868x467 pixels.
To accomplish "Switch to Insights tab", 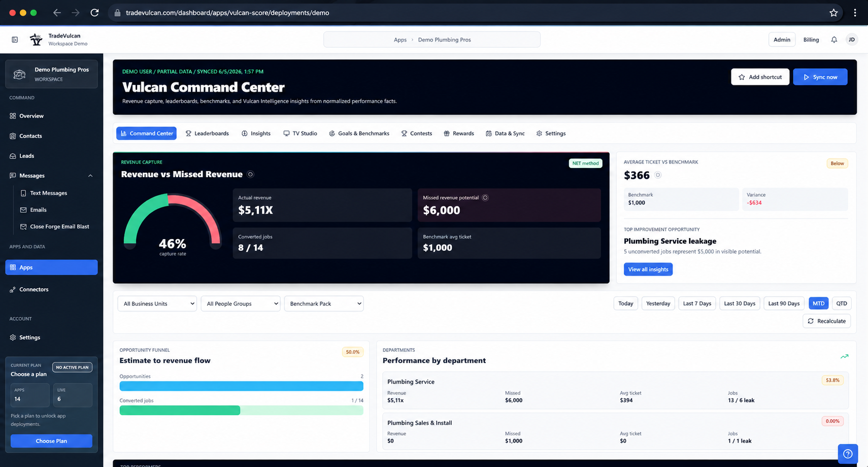I will (x=256, y=134).
